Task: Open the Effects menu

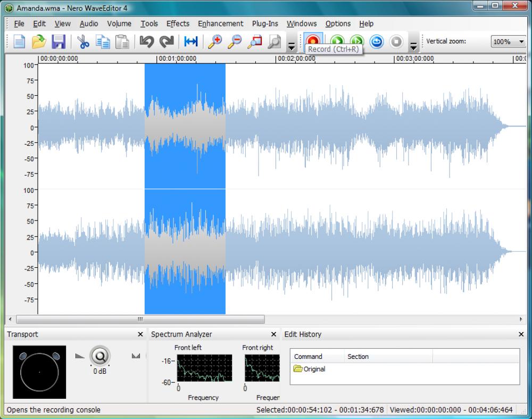Action: (x=178, y=23)
